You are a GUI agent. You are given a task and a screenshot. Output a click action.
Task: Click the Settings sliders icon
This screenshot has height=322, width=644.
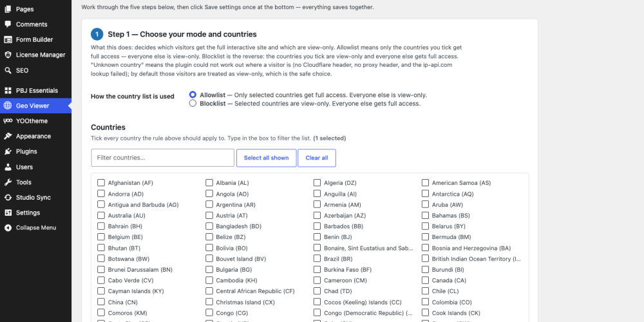point(8,213)
